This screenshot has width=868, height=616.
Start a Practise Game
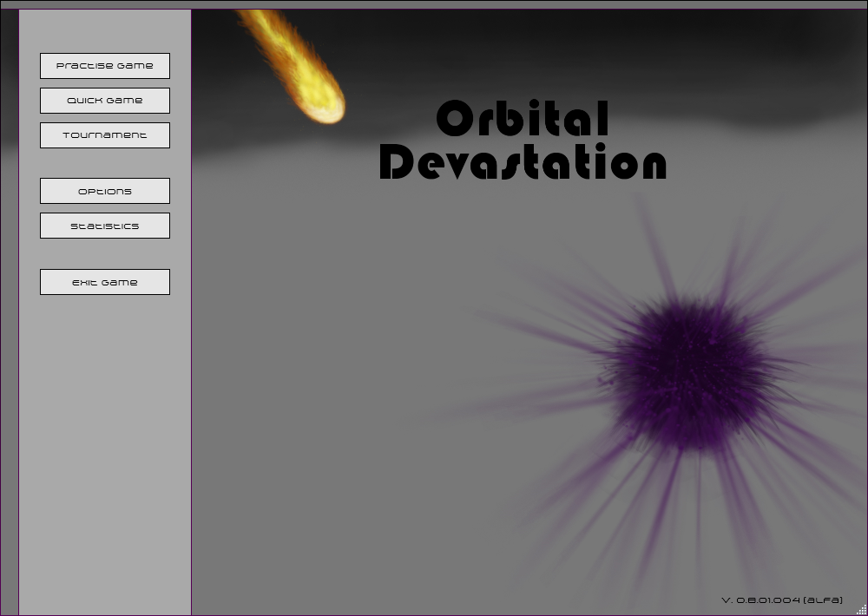click(x=105, y=66)
